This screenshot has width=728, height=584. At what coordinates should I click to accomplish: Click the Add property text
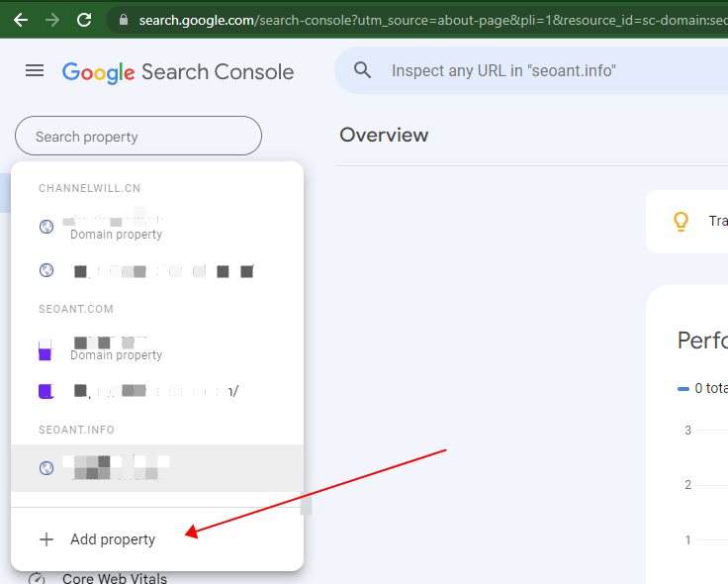click(113, 539)
